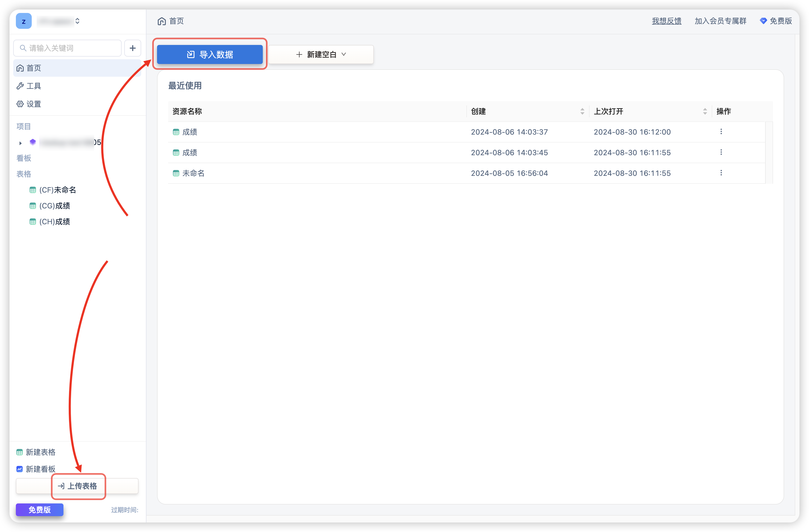The height and width of the screenshot is (532, 809).
Task: Click the 首页 breadcrumb home icon
Action: (162, 21)
